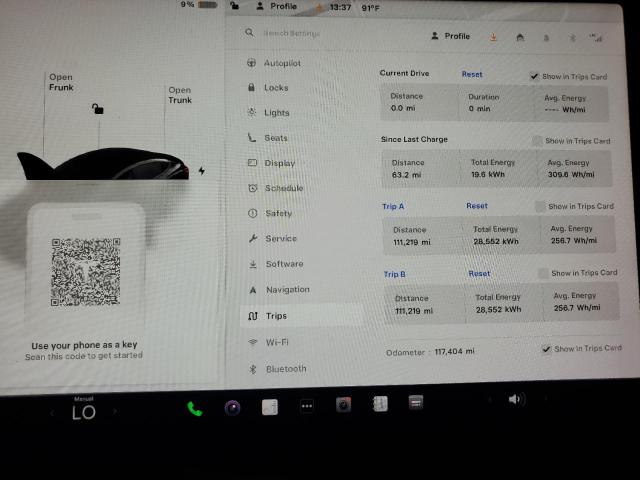
Task: Tap the lock icon above the car
Action: click(97, 108)
